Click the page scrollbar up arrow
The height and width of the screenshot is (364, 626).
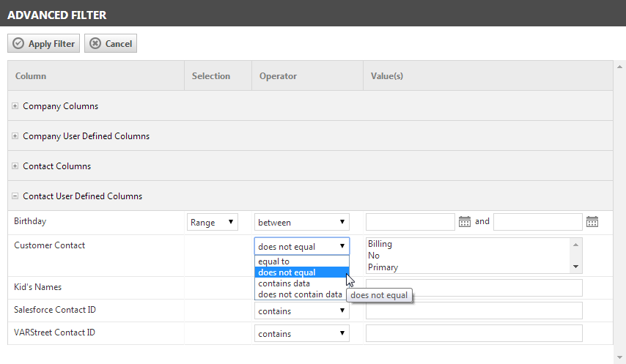pyautogui.click(x=619, y=67)
